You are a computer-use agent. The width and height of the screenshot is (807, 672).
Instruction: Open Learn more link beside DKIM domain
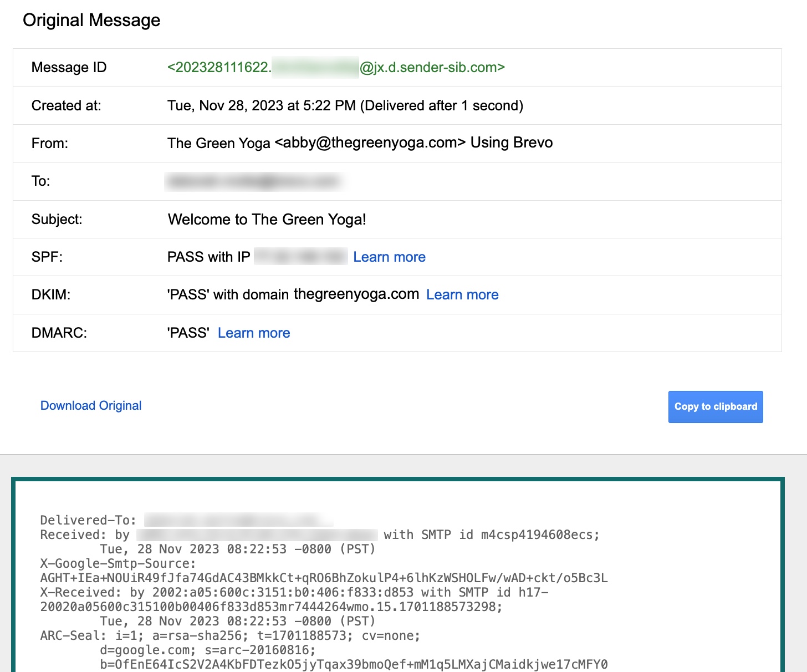click(x=462, y=294)
